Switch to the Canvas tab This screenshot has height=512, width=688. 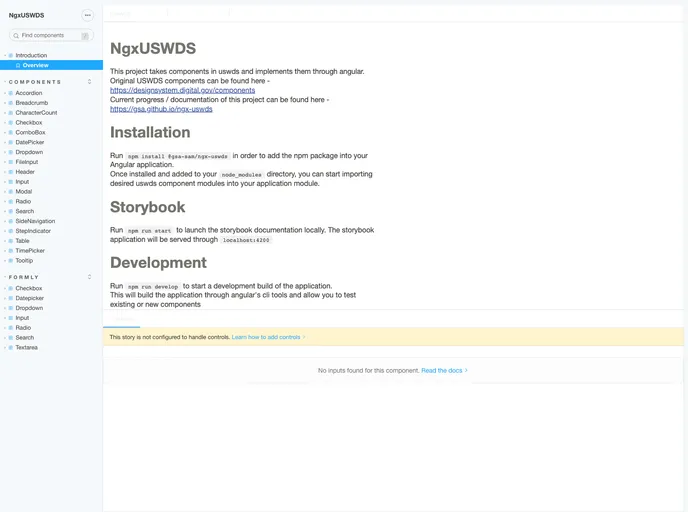click(x=120, y=14)
